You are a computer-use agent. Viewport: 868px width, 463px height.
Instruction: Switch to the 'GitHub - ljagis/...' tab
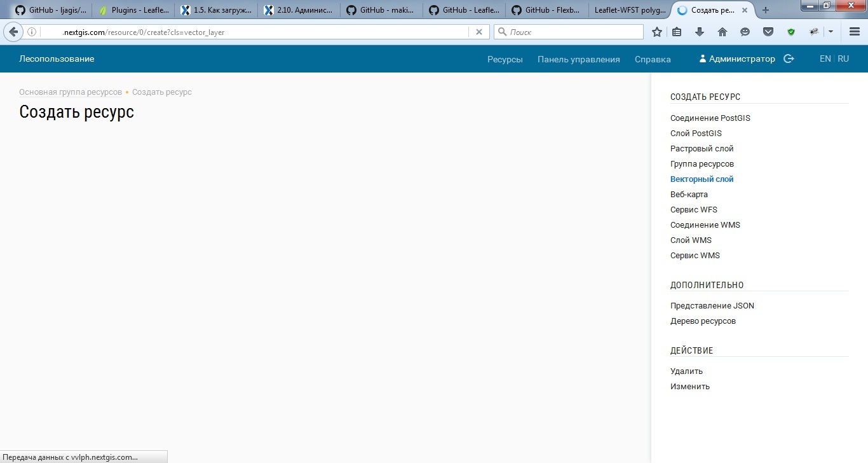pos(51,10)
